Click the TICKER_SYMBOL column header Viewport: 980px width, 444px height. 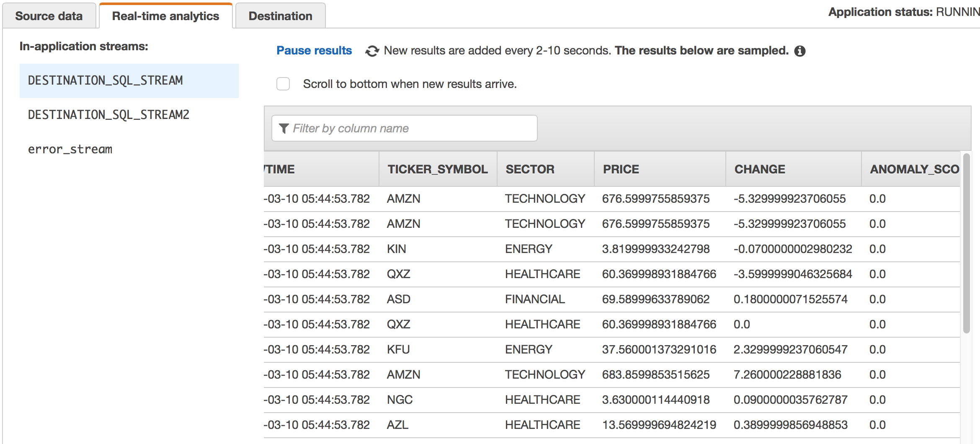coord(437,169)
